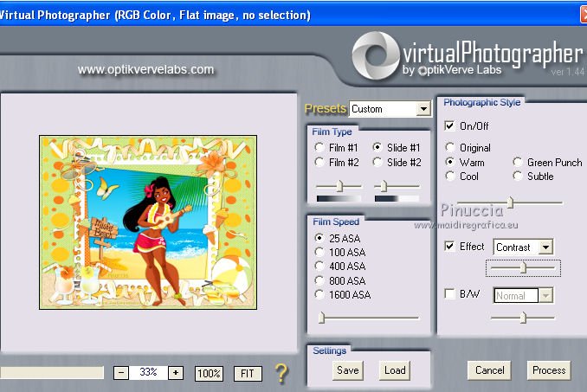
Task: Select the Original photographic style
Action: pos(450,147)
